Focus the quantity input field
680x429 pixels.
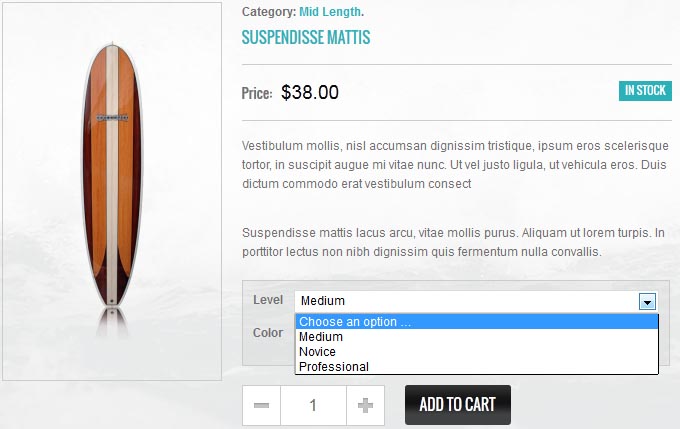[x=313, y=406]
